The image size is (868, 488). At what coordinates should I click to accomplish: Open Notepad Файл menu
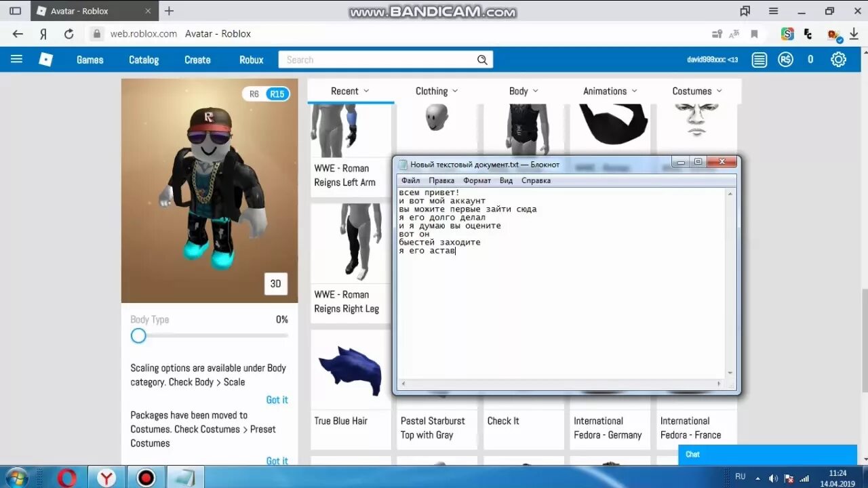tap(410, 180)
